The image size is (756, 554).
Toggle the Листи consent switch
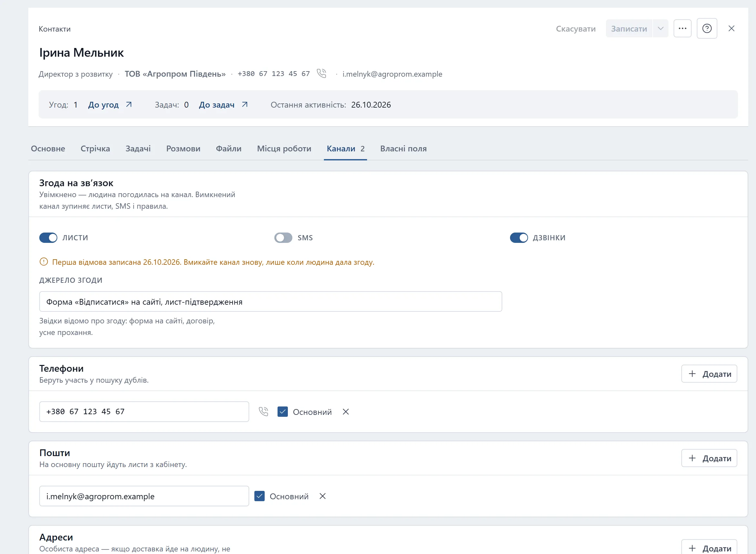[x=48, y=238]
